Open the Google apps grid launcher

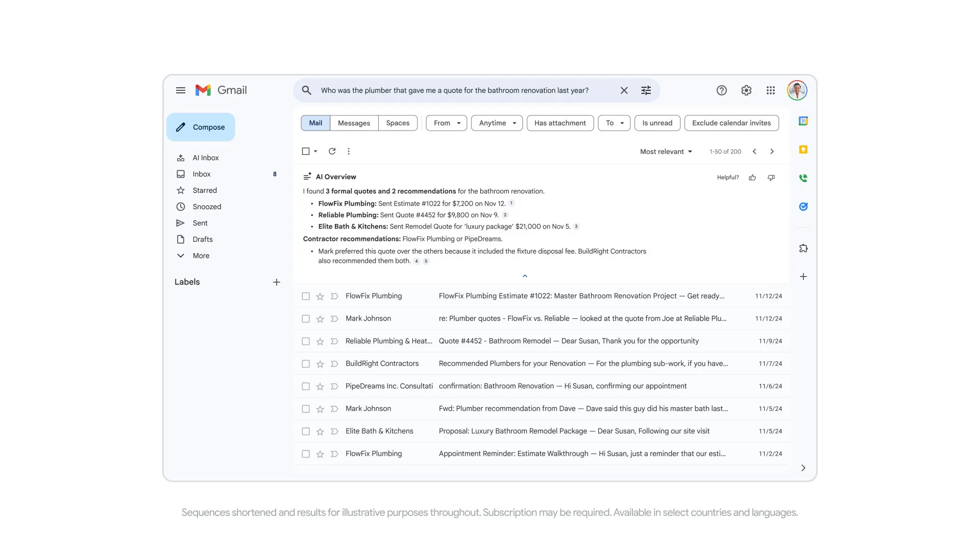[771, 90]
